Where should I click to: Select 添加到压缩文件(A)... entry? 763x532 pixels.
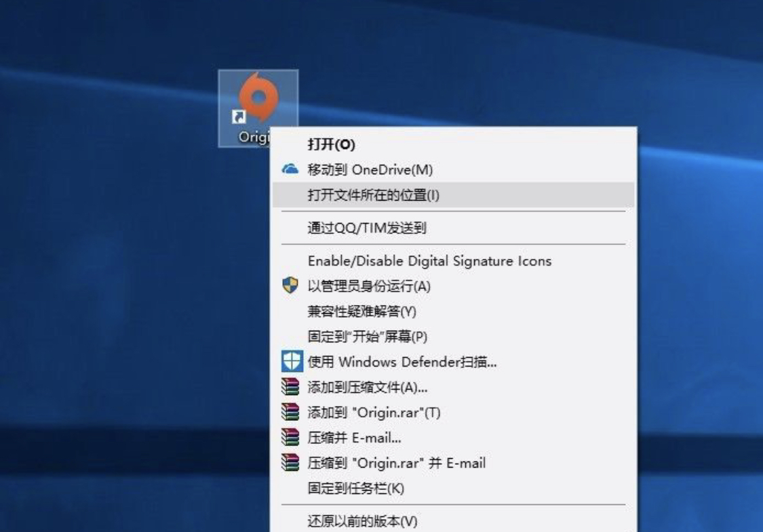pyautogui.click(x=454, y=387)
